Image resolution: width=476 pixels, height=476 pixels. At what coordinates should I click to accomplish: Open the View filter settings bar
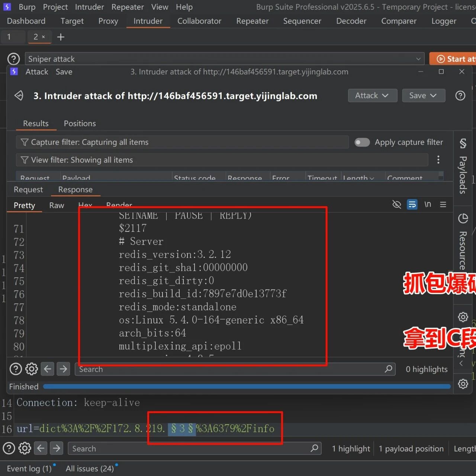point(222,160)
